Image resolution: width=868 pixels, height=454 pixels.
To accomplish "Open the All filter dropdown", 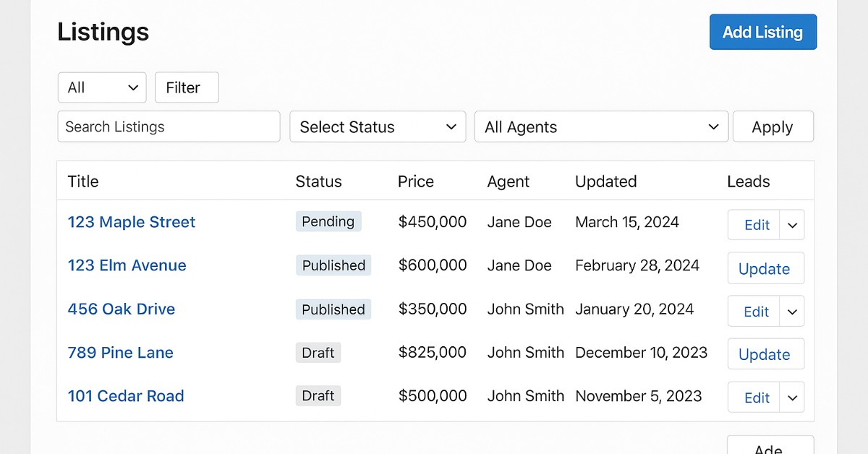I will (102, 87).
